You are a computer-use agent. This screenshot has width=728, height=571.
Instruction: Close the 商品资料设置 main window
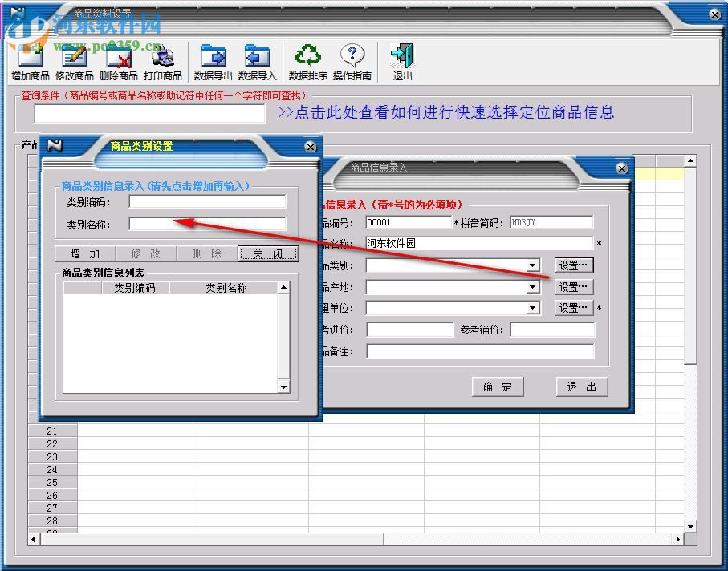(715, 14)
